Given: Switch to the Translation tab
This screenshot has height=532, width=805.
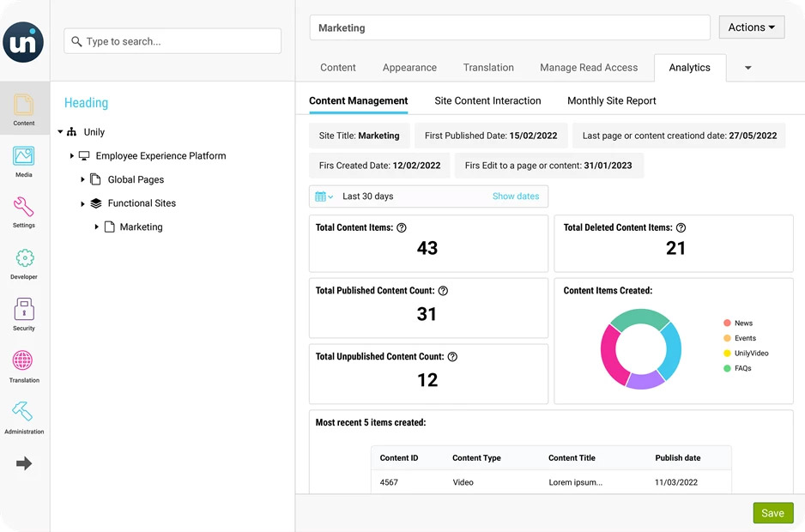Looking at the screenshot, I should tap(488, 68).
